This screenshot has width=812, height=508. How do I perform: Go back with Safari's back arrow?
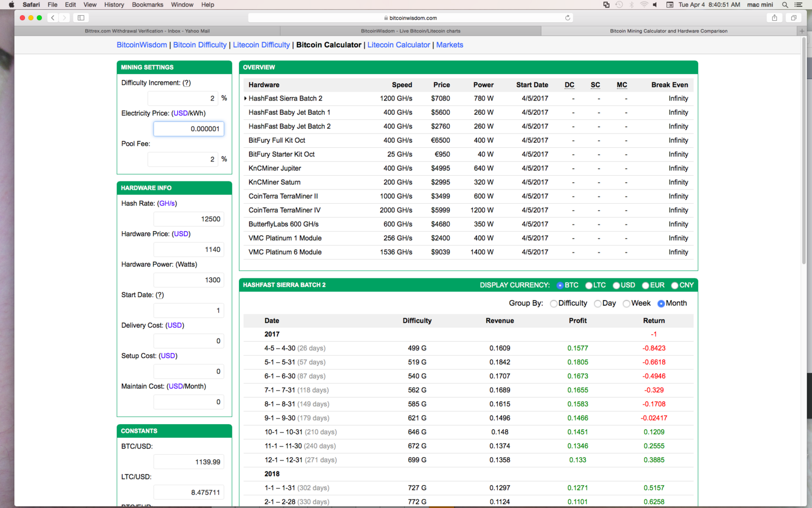tap(53, 18)
